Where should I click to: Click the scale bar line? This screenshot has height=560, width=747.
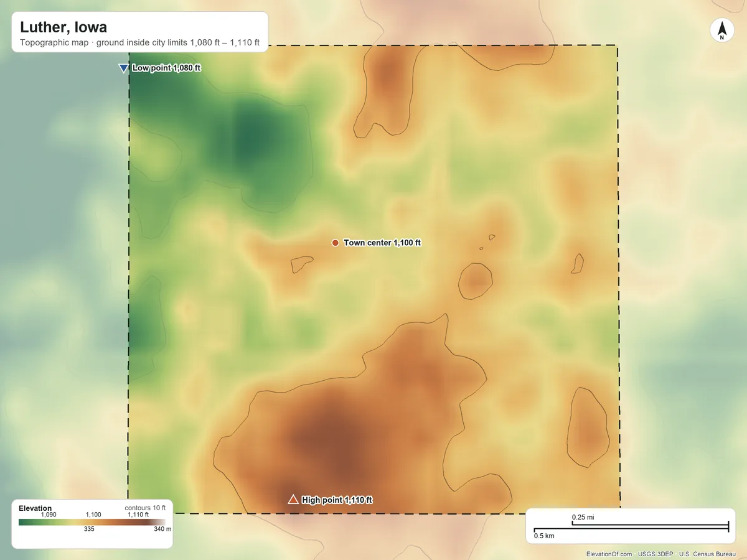point(631,527)
